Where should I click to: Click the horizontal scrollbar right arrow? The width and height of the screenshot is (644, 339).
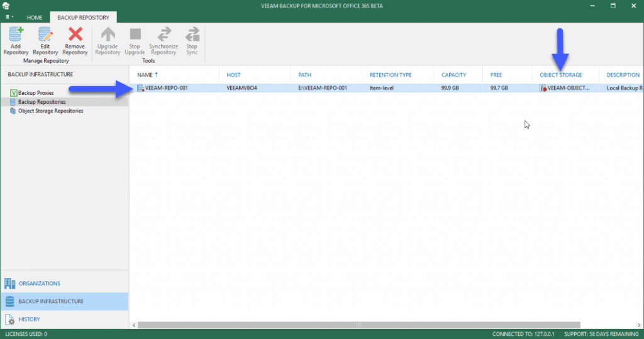[x=639, y=325]
